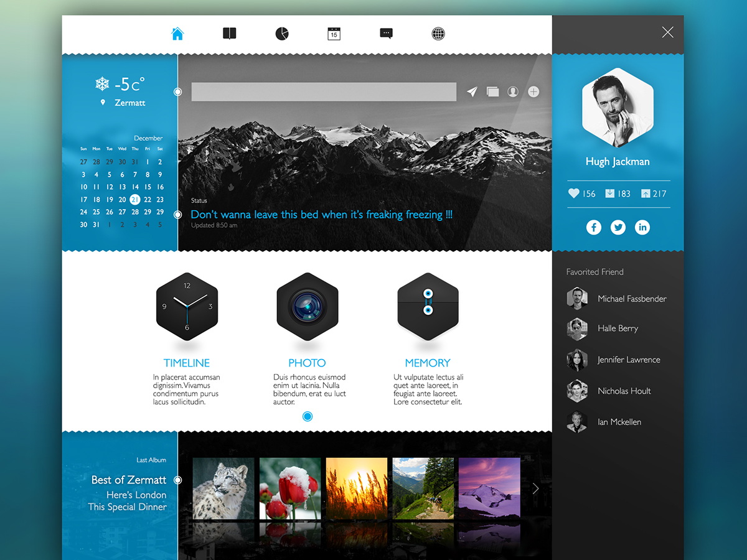Click the LinkedIn profile icon

tap(642, 227)
